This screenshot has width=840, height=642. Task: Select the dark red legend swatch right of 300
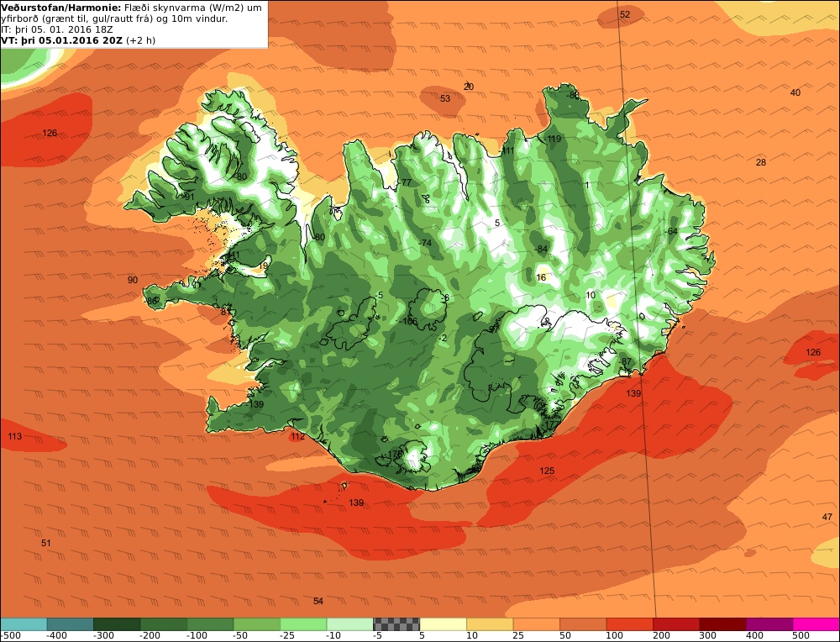point(722,624)
